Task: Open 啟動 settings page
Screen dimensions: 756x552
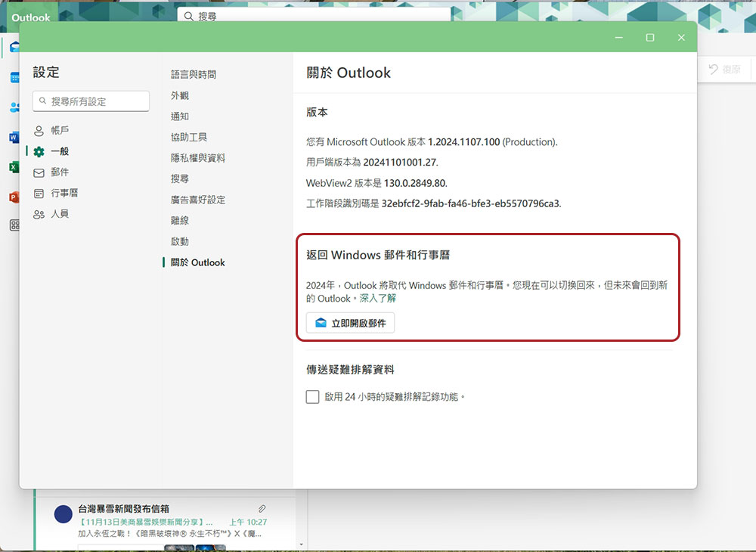Action: coord(180,241)
